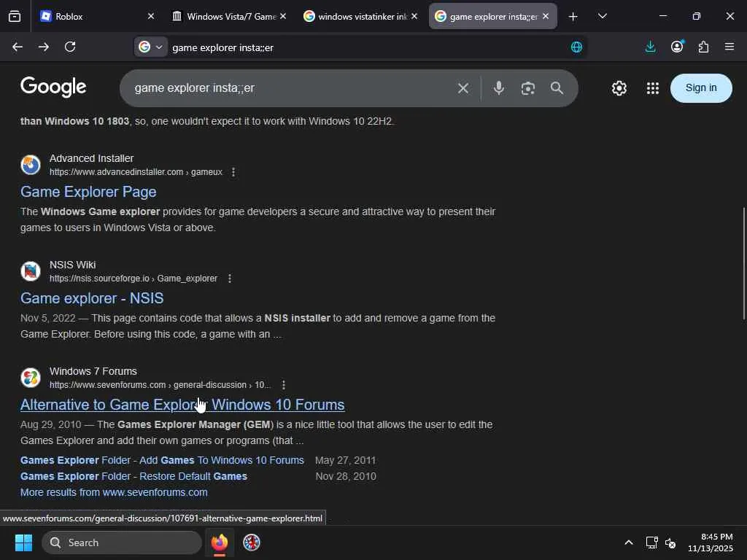Open a new browser tab
This screenshot has width=747, height=560.
point(573,16)
